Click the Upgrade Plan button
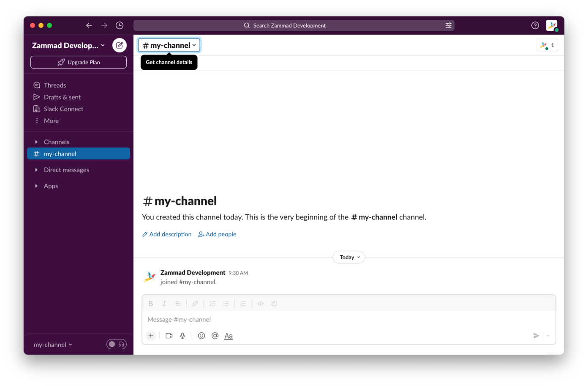588x386 pixels. [79, 62]
